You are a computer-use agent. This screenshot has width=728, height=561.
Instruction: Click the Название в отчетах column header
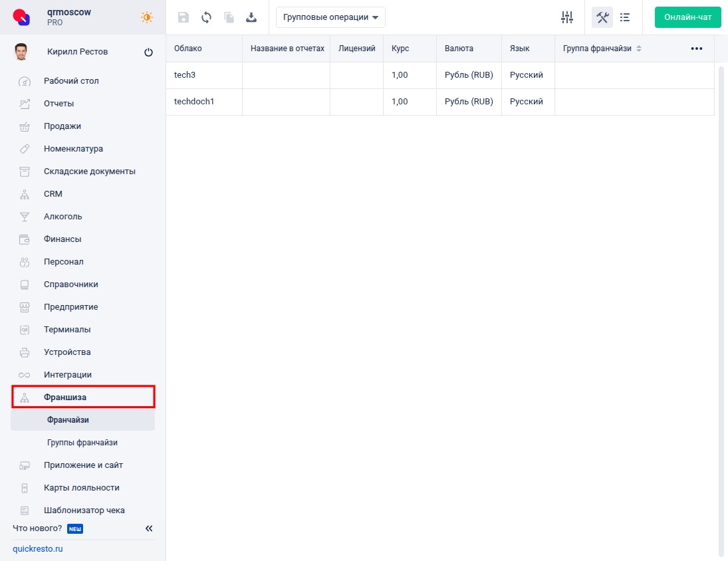point(287,49)
